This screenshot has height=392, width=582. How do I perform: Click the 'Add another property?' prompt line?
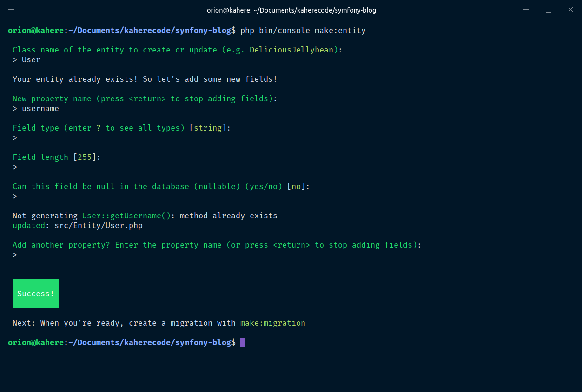[x=217, y=245]
